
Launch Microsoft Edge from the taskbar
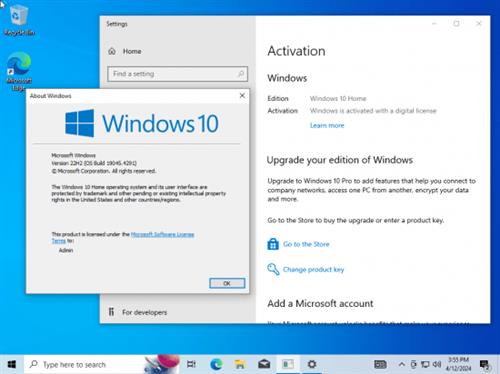216,364
